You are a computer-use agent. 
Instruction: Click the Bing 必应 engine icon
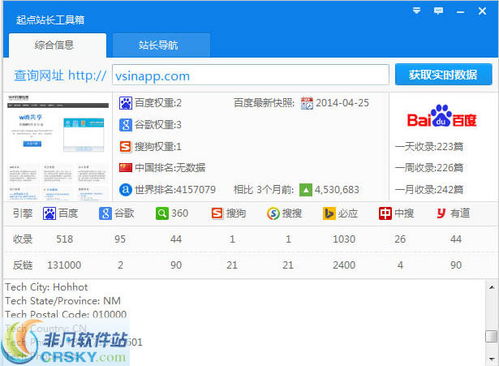coord(329,213)
